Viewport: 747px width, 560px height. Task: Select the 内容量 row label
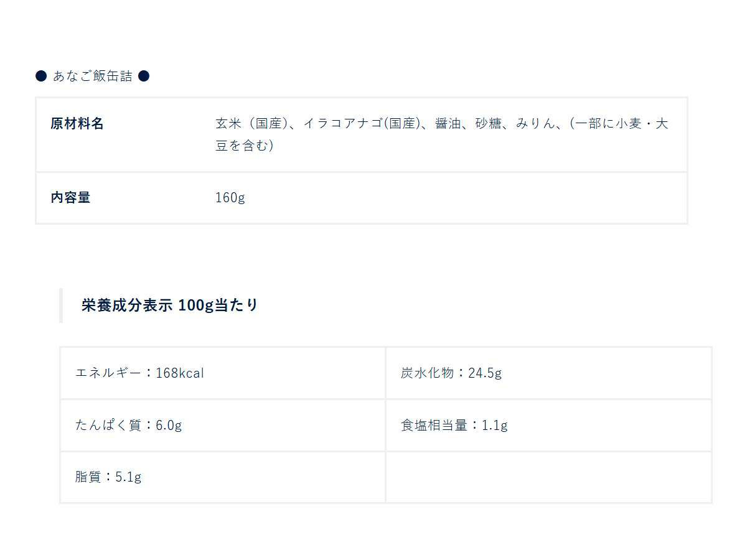70,198
